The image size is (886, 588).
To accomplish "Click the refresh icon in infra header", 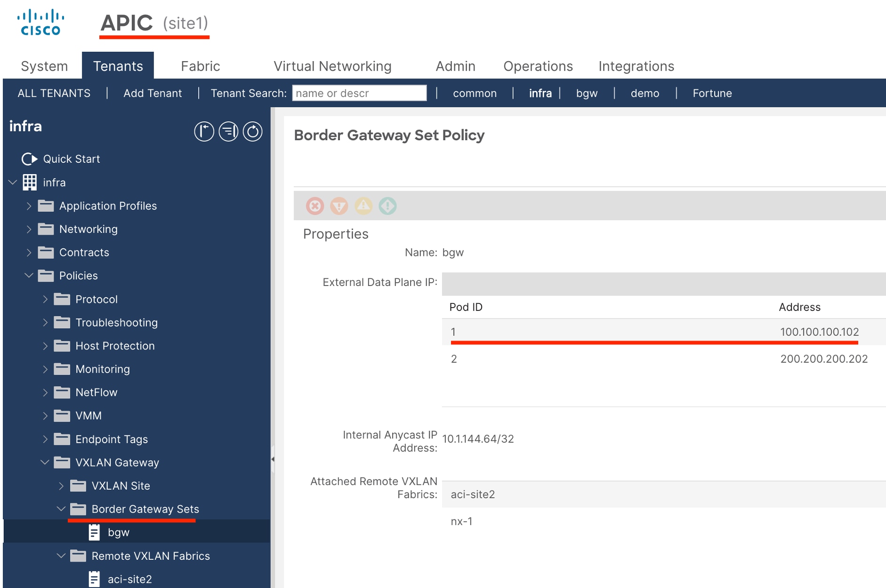I will [253, 132].
